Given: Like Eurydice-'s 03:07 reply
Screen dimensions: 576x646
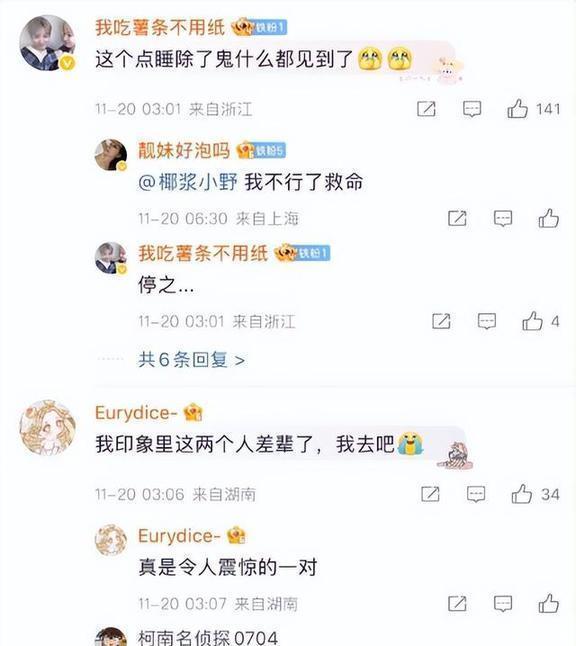Looking at the screenshot, I should pyautogui.click(x=549, y=604).
